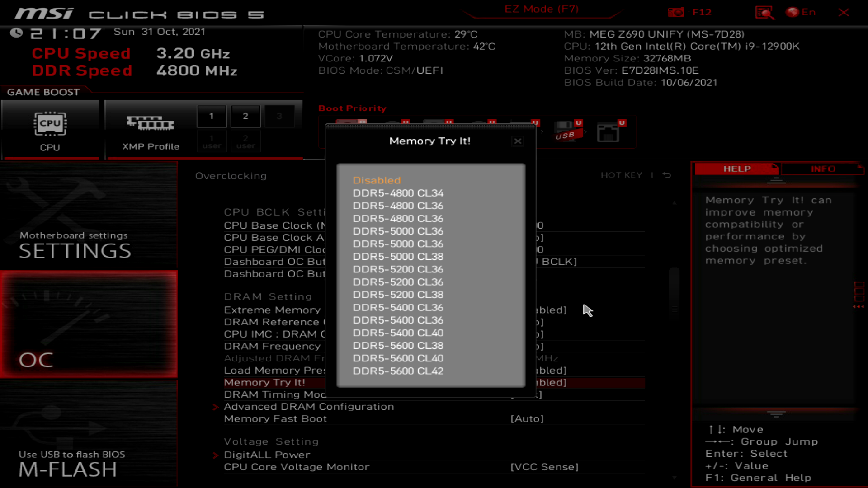
Task: Expand Advanced DRAM Configuration
Action: (x=309, y=406)
